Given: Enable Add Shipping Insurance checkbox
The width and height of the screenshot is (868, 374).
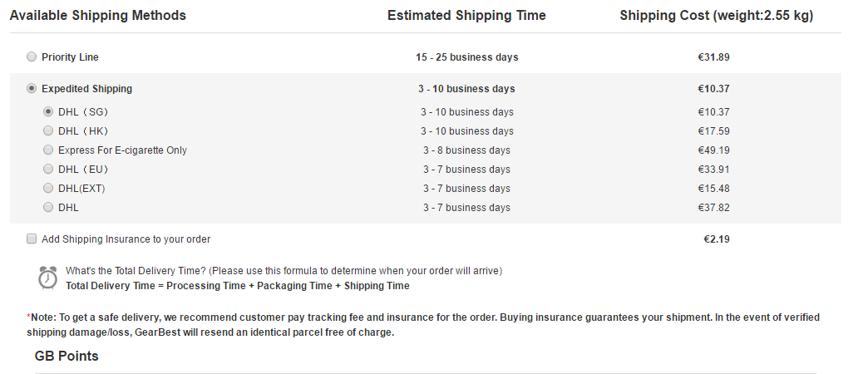Looking at the screenshot, I should pos(32,239).
